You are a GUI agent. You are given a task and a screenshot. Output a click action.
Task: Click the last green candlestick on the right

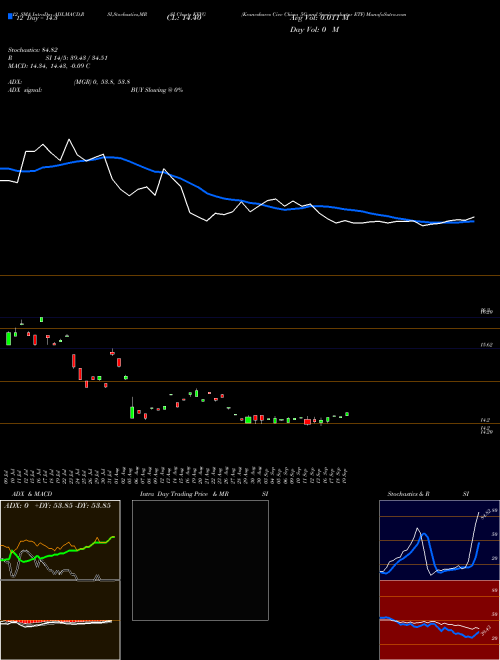click(x=347, y=414)
